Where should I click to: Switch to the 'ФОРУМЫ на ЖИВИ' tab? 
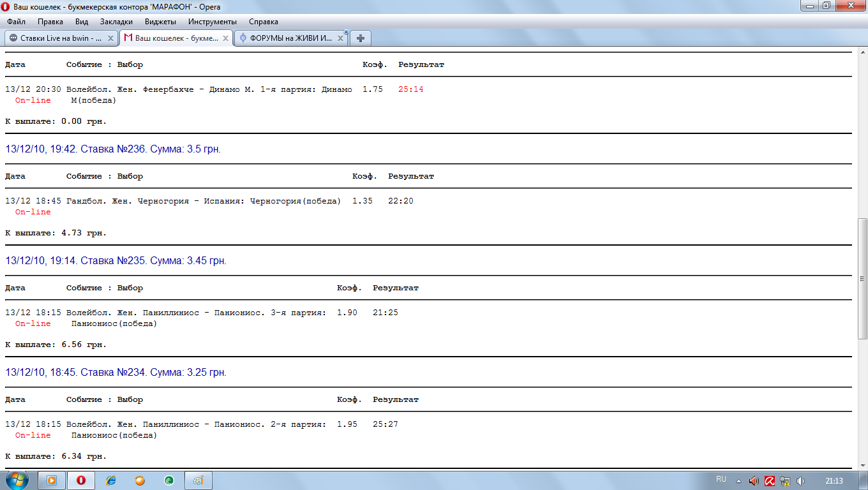290,38
